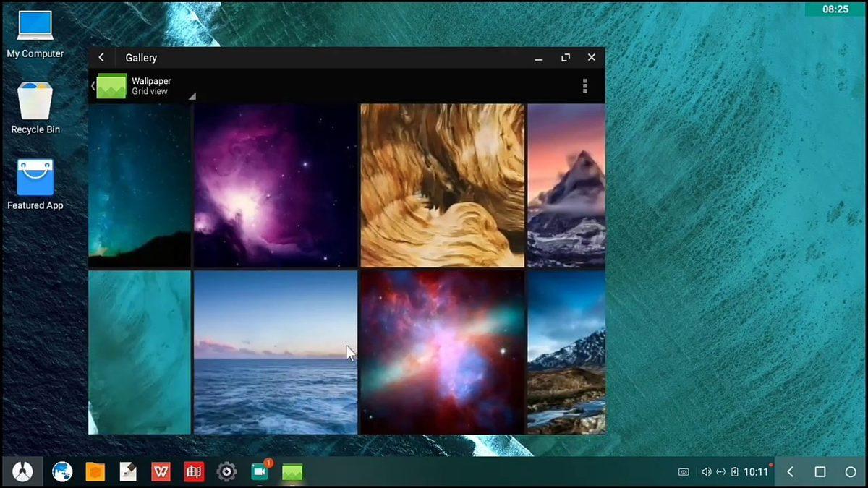This screenshot has width=868, height=488.
Task: Open the file manager from the taskbar
Action: (x=95, y=471)
